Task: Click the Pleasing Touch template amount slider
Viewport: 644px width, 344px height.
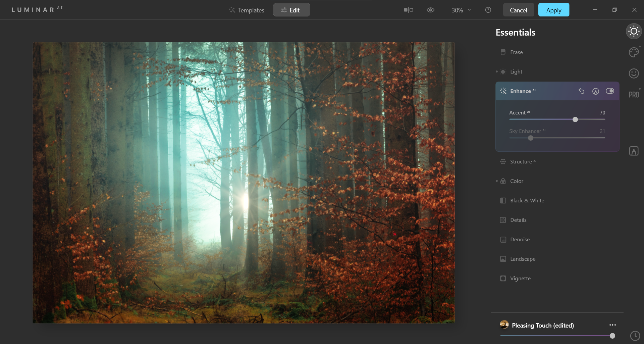Action: [x=612, y=336]
